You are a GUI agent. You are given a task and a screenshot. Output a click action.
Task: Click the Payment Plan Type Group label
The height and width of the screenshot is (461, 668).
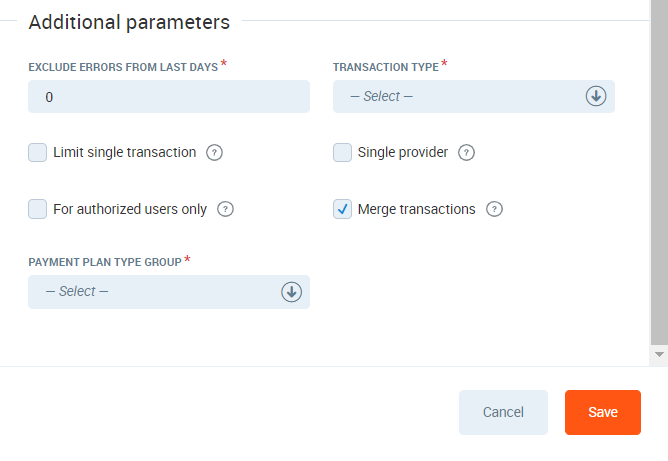click(x=105, y=262)
